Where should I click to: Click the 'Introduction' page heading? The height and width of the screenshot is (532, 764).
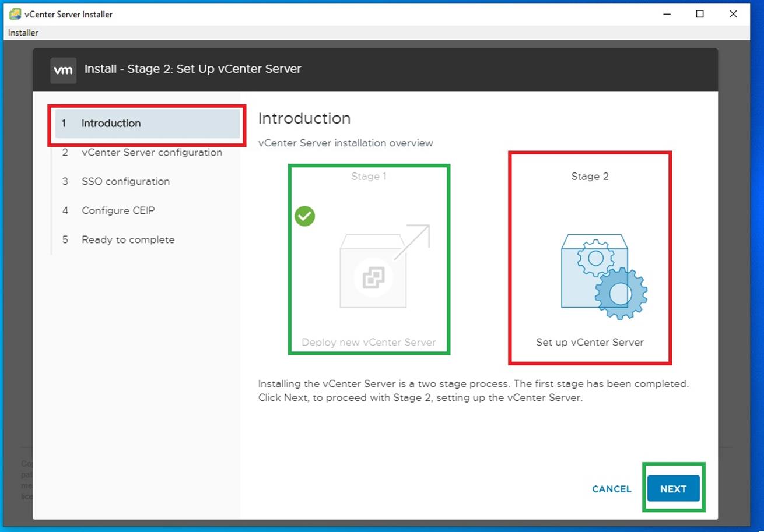click(x=304, y=118)
